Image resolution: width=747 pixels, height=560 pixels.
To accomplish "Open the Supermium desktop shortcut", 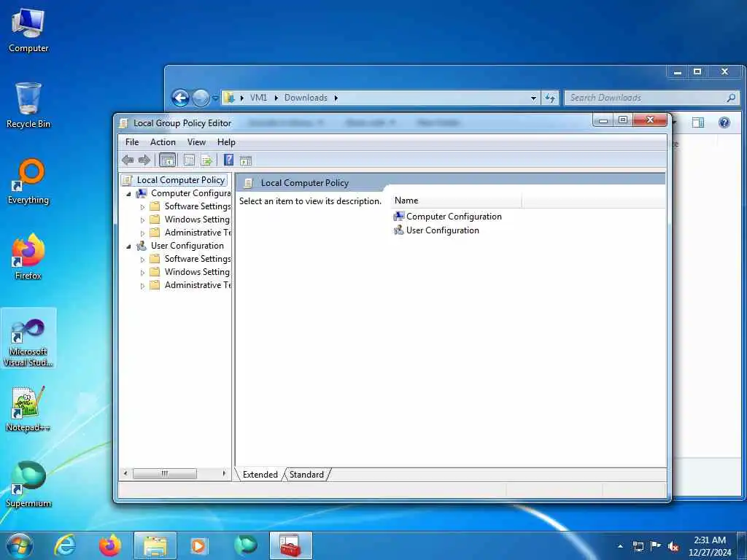I will point(28,484).
